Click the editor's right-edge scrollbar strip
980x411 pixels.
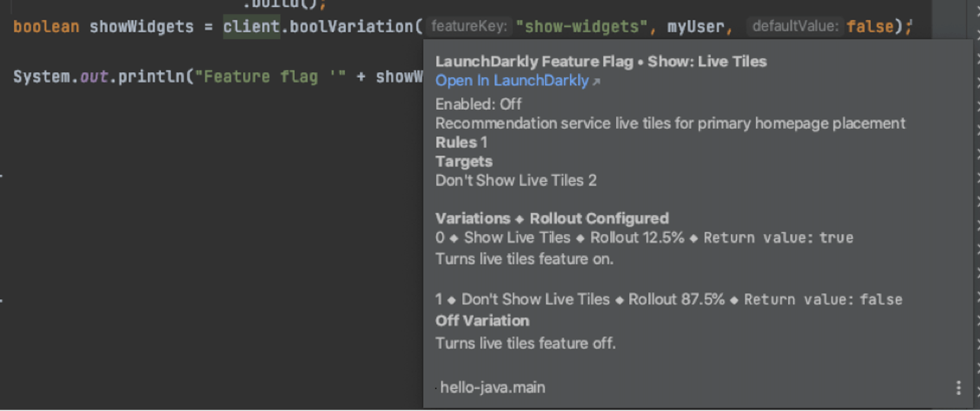coord(974,210)
